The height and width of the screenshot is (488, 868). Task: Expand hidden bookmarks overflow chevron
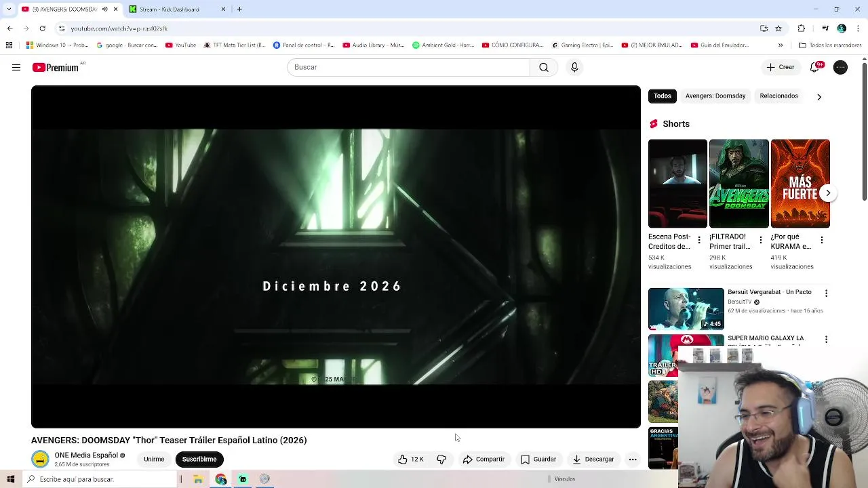point(781,45)
